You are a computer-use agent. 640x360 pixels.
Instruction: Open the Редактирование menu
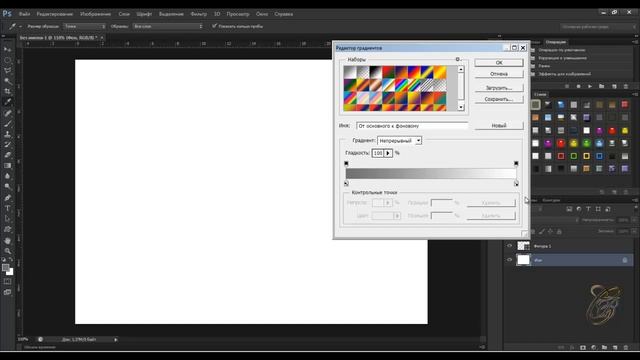pos(55,14)
